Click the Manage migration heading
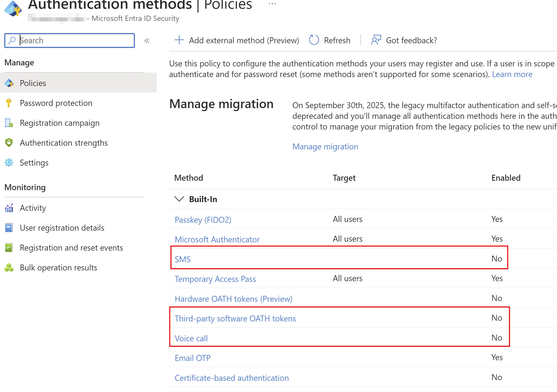557x392 pixels. (x=221, y=104)
